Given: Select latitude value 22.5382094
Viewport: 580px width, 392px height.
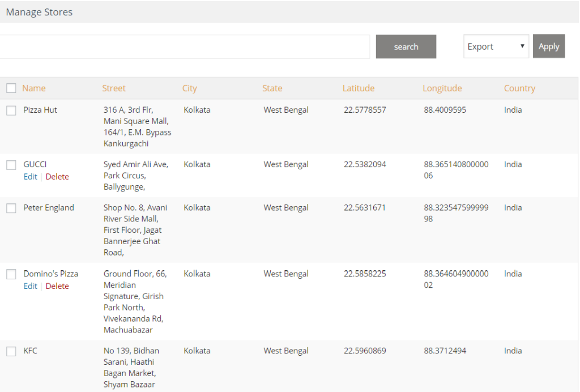Looking at the screenshot, I should 365,164.
